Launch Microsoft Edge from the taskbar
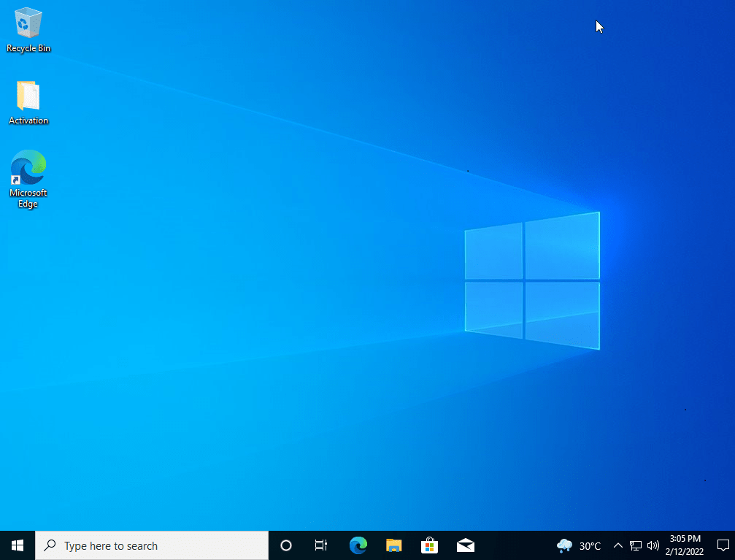Screen dimensions: 735x560 [358, 545]
